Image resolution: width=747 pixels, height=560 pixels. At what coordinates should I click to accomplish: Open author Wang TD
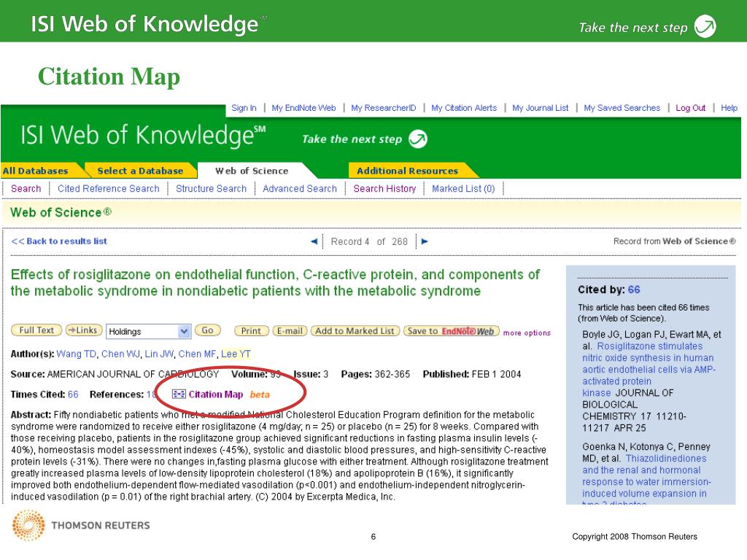76,354
